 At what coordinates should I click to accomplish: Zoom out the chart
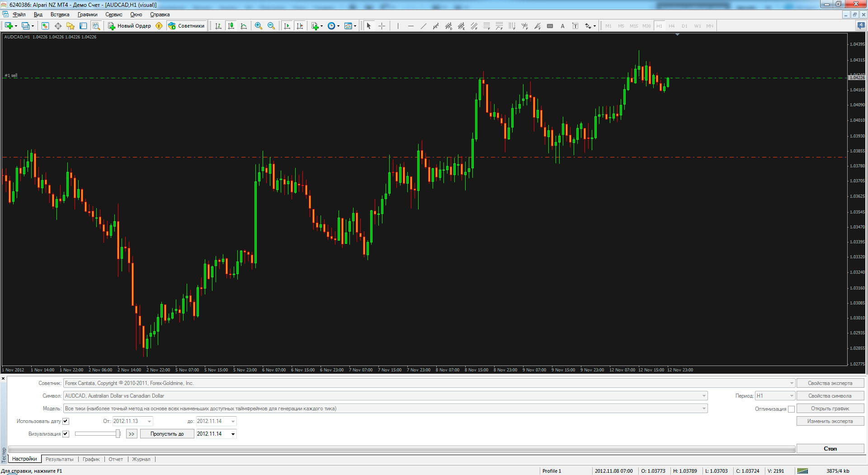click(x=271, y=26)
